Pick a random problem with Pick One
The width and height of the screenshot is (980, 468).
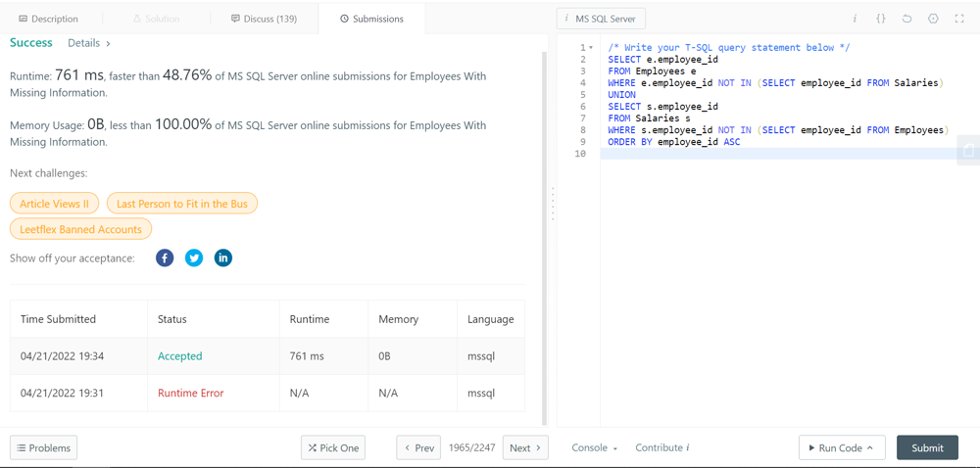333,447
